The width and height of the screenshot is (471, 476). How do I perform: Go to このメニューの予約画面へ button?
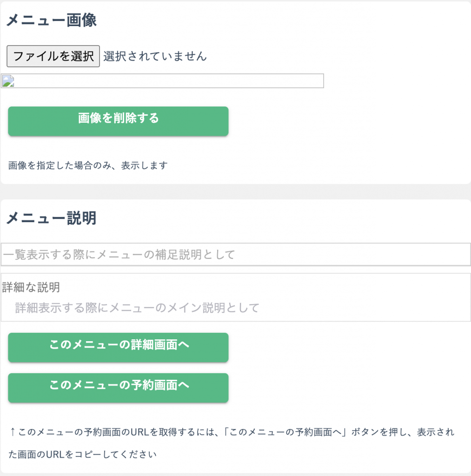tap(118, 387)
